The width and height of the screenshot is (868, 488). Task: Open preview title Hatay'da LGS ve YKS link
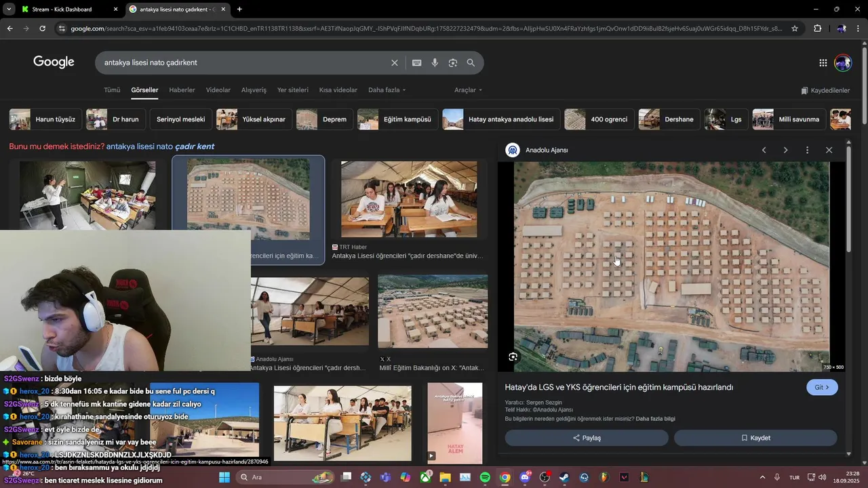click(618, 388)
